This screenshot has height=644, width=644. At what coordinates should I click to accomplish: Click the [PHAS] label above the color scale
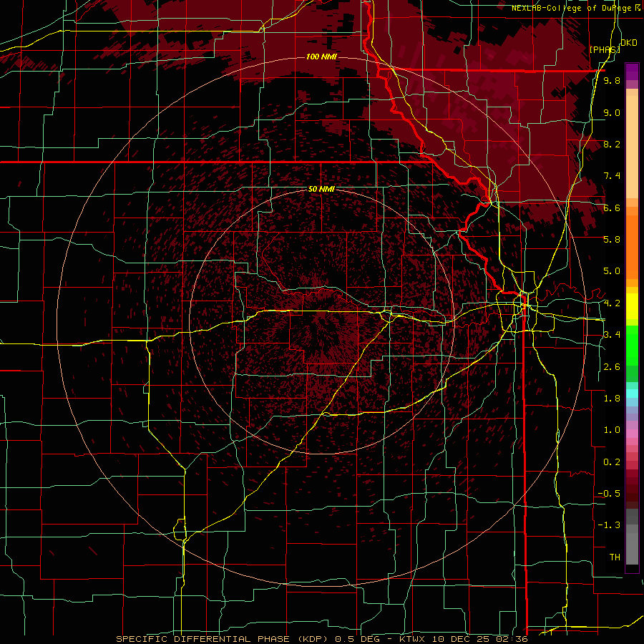605,49
